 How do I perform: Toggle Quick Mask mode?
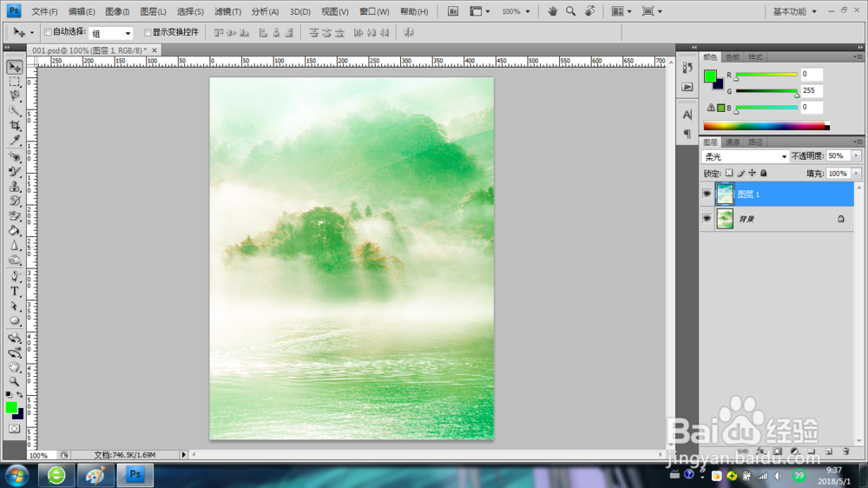15,429
